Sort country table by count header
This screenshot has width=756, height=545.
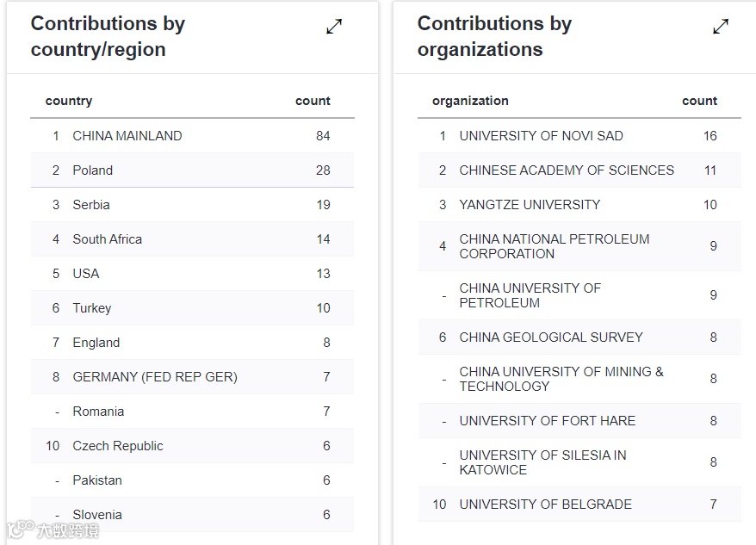tap(313, 101)
